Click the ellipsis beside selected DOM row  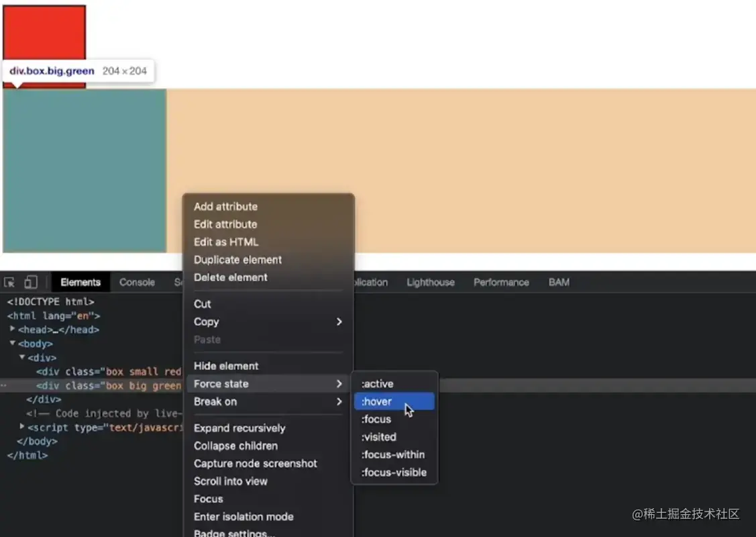(x=3, y=385)
